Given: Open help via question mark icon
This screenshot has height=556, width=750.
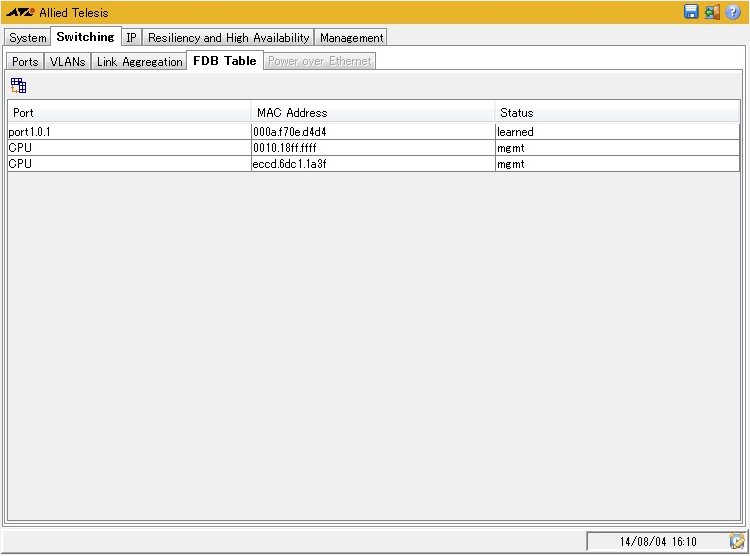Looking at the screenshot, I should click(733, 12).
